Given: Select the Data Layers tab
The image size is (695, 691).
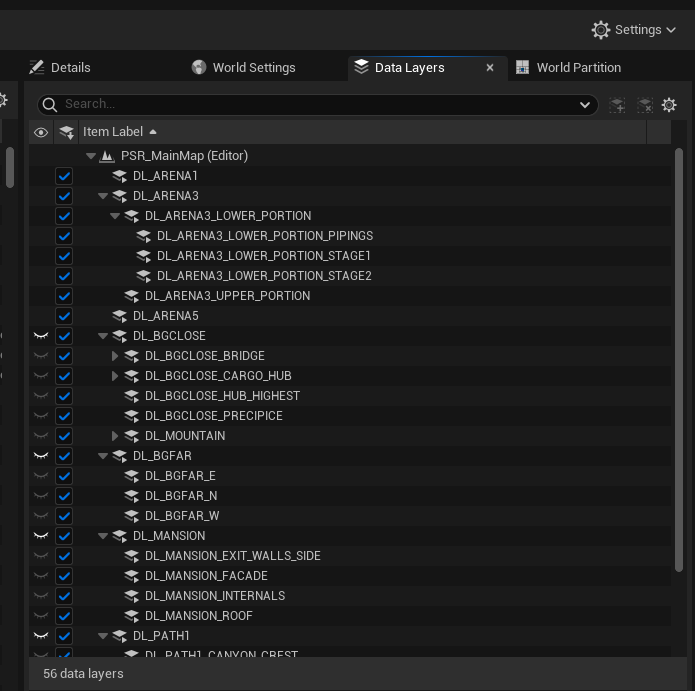Looking at the screenshot, I should click(x=409, y=67).
